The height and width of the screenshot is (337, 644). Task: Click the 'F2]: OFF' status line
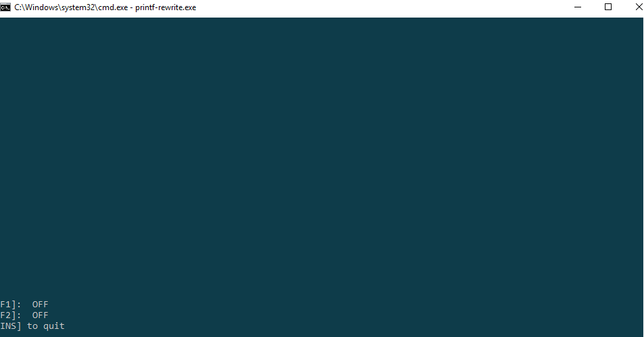[24, 315]
